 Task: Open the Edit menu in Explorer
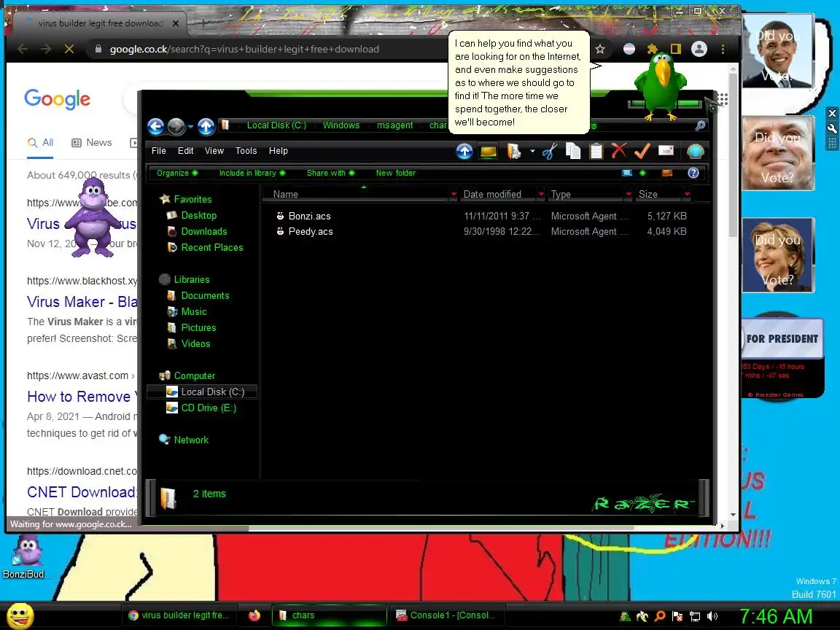(185, 151)
